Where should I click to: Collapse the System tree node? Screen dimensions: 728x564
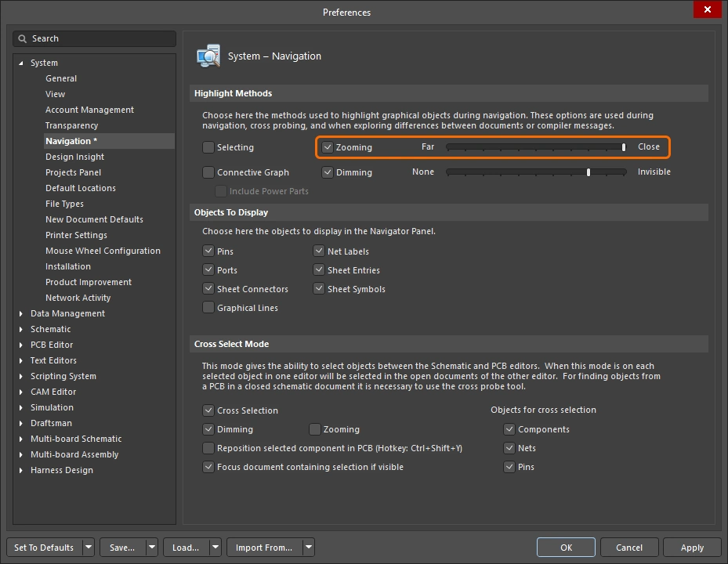point(21,63)
